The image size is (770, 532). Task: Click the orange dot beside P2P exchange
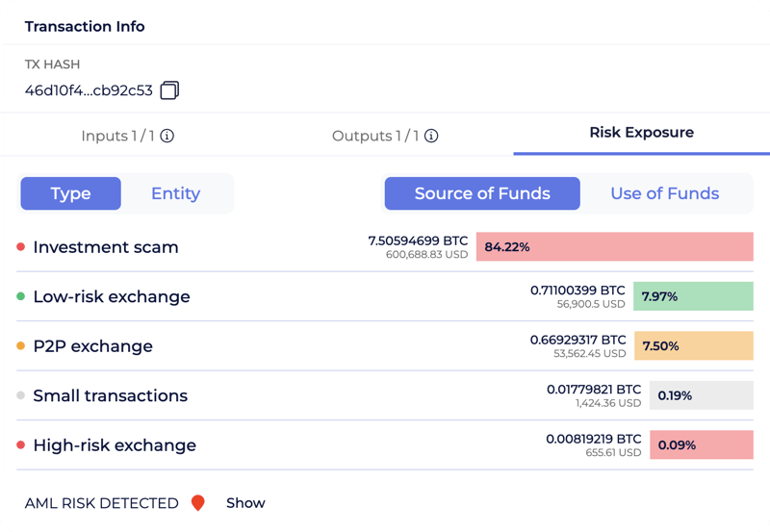pos(20,345)
